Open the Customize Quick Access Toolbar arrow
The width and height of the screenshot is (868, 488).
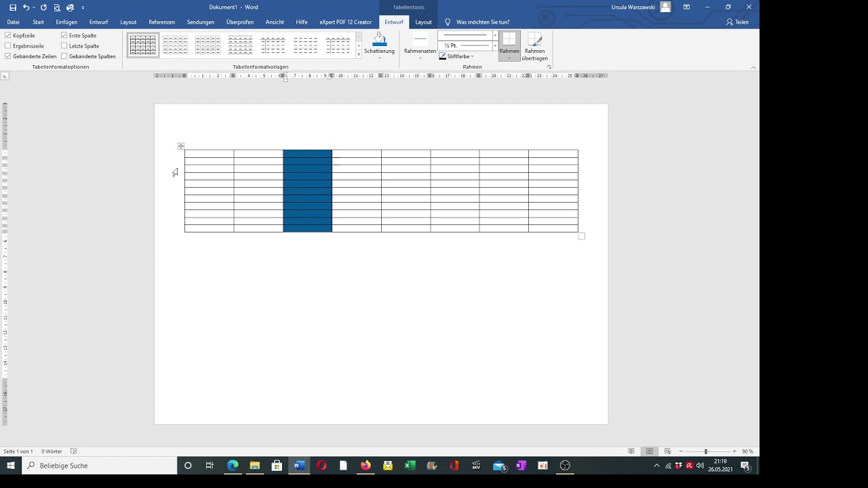(x=83, y=7)
